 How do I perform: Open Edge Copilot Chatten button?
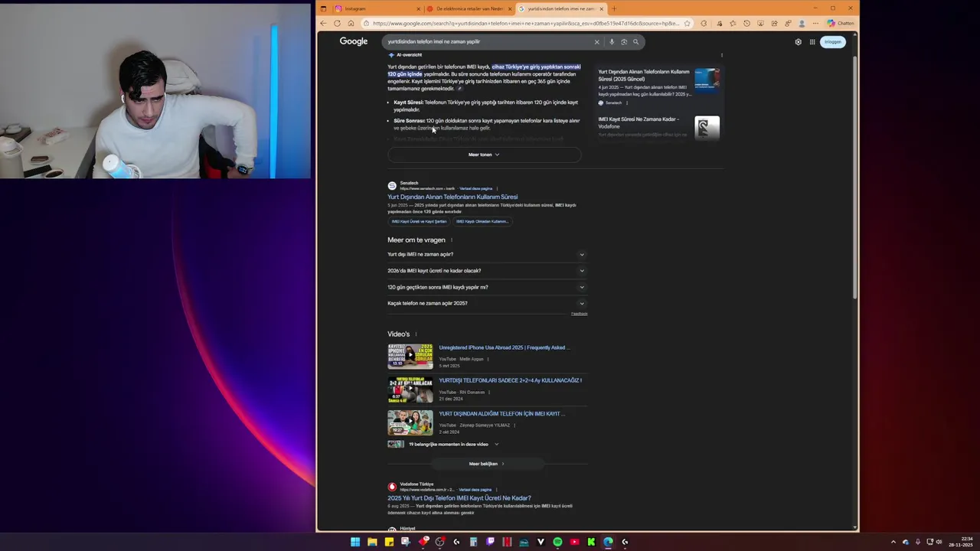tap(841, 23)
